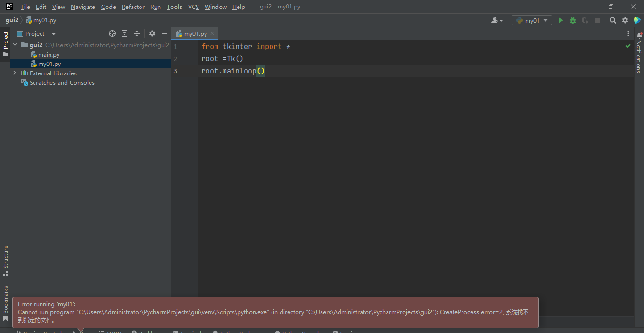The image size is (644, 333).
Task: Select gui2 root folder in tree
Action: (91, 45)
